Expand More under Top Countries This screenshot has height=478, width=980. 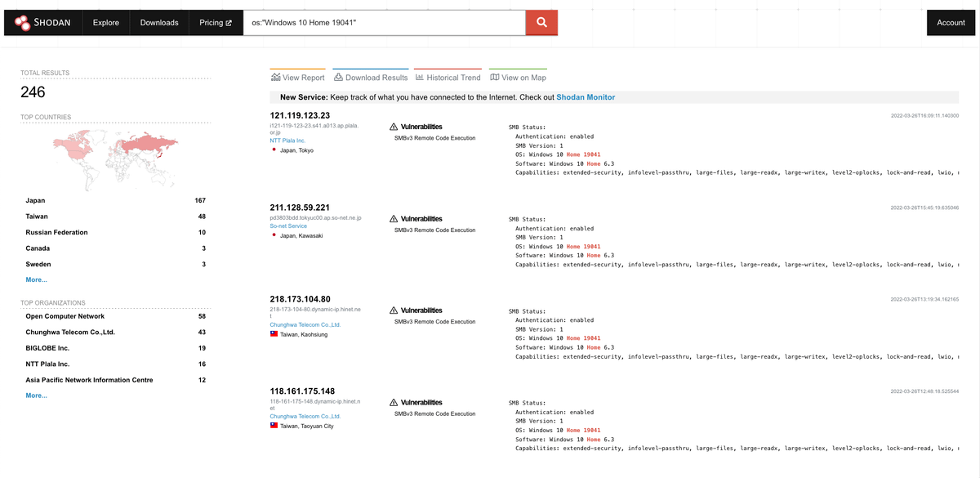[36, 280]
